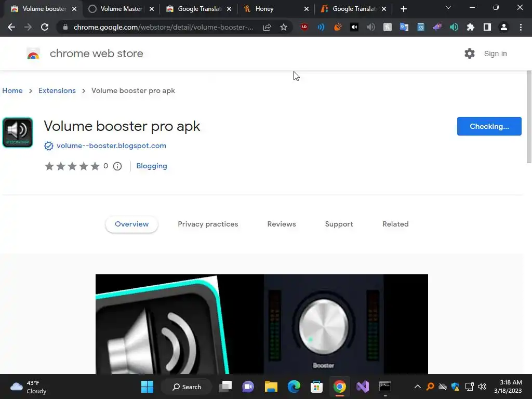Open File Explorer from taskbar
The width and height of the screenshot is (532, 399).
(271, 387)
